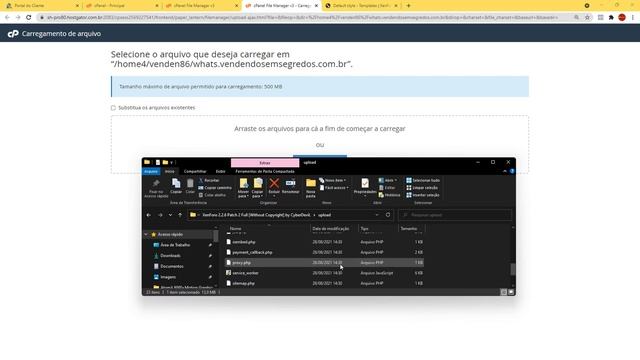Click Selecionar tudo

pos(423,180)
